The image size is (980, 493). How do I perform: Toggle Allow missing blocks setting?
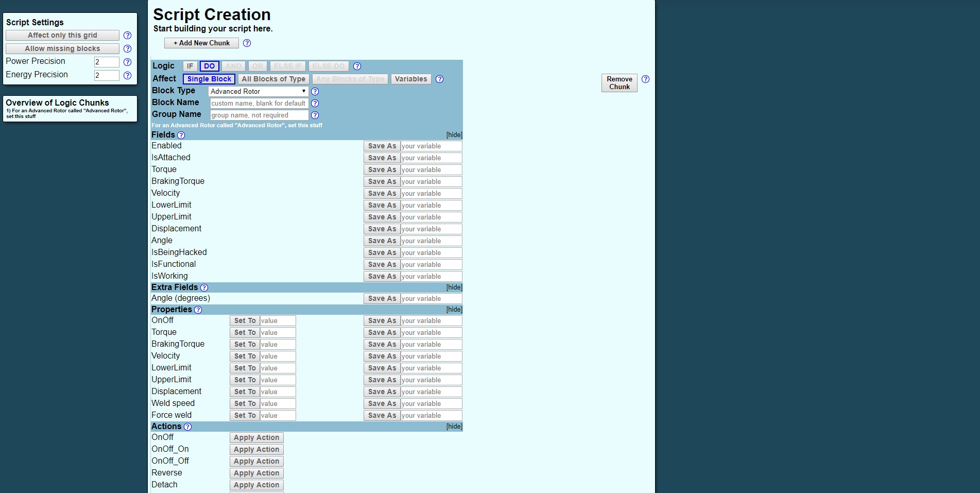(62, 49)
